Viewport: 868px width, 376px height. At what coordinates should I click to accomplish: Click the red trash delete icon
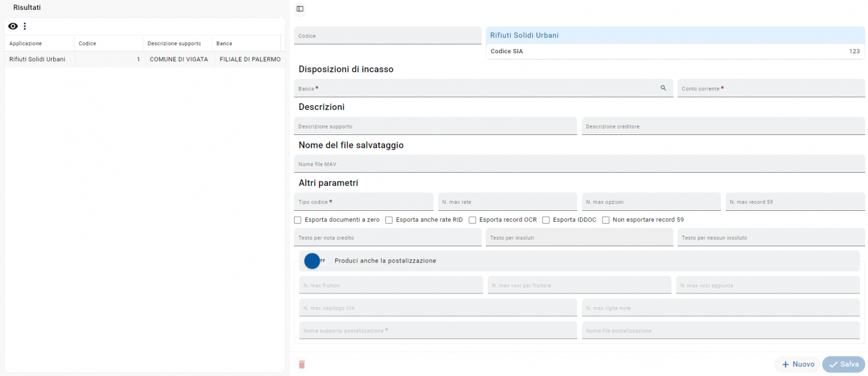[301, 364]
